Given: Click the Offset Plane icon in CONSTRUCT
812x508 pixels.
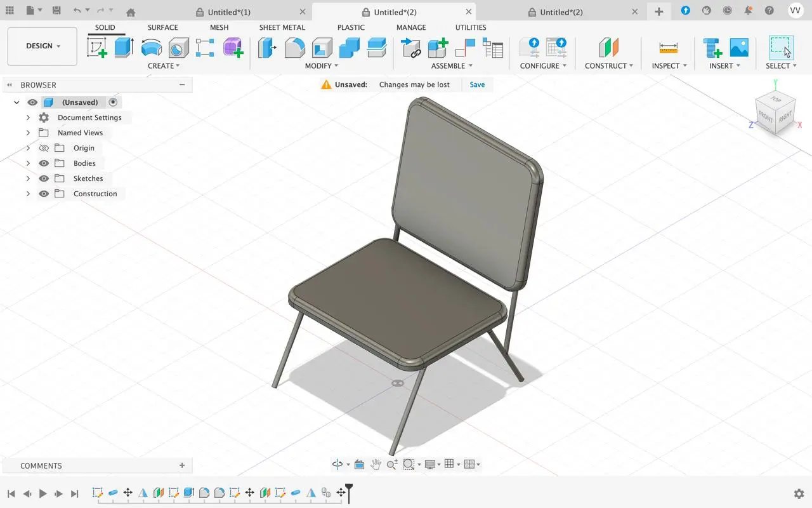Looking at the screenshot, I should 608,48.
